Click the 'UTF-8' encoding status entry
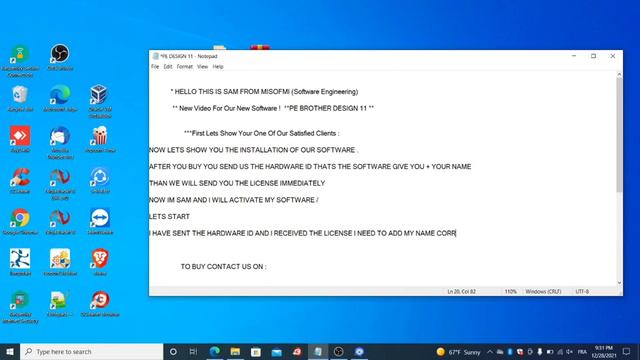 click(x=582, y=291)
